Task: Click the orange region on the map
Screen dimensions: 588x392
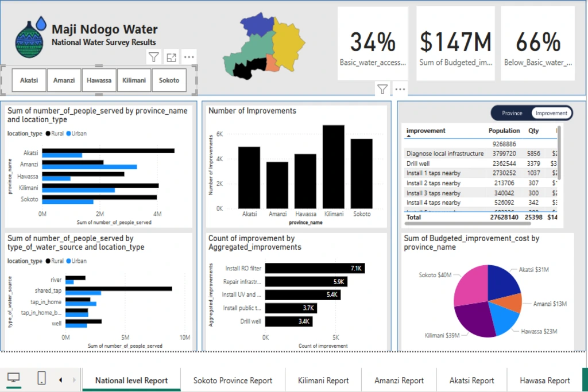Action: click(x=273, y=63)
